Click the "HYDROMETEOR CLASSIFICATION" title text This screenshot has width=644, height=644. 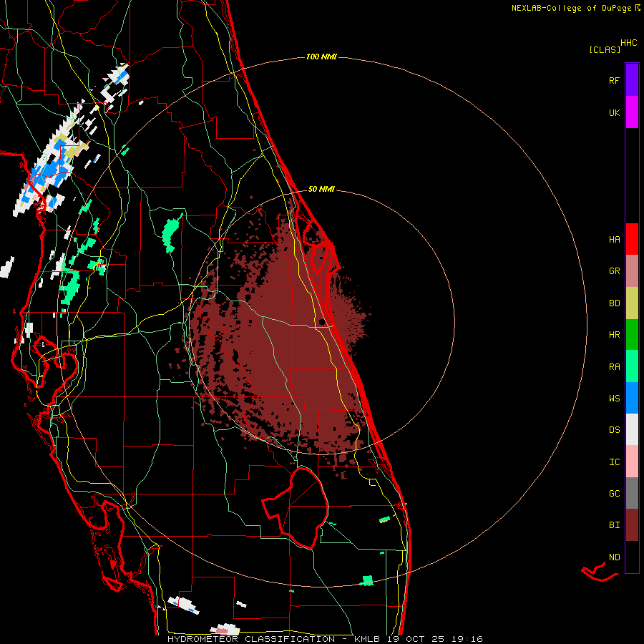click(x=251, y=639)
